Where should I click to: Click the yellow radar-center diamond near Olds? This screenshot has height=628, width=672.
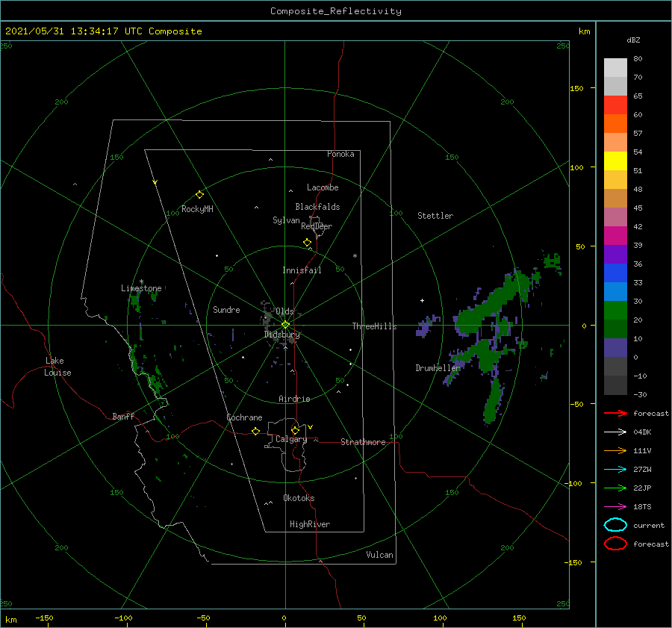click(x=285, y=325)
